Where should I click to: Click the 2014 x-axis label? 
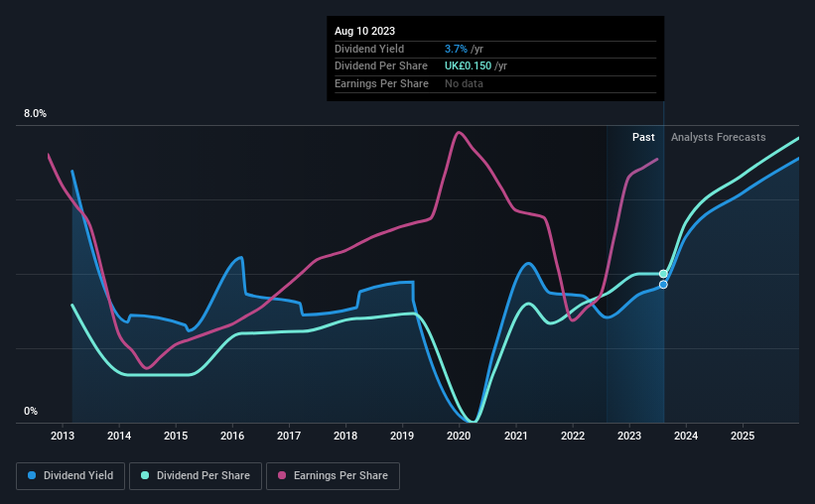(x=119, y=436)
